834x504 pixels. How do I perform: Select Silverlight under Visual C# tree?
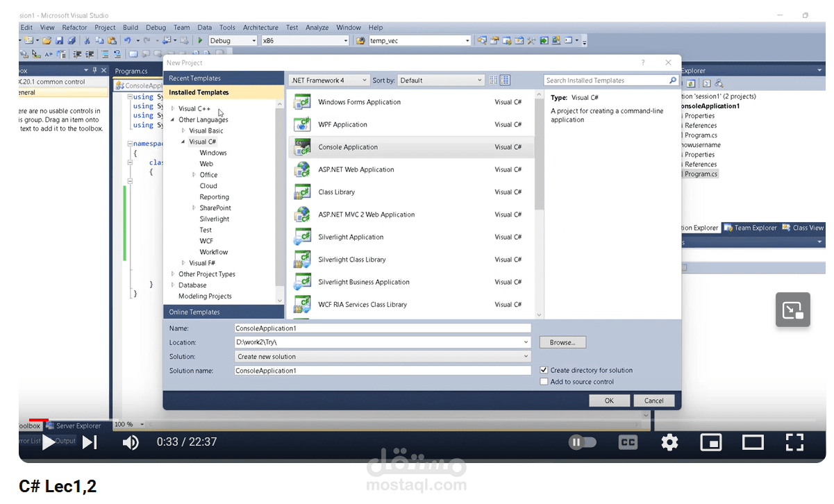coord(214,219)
